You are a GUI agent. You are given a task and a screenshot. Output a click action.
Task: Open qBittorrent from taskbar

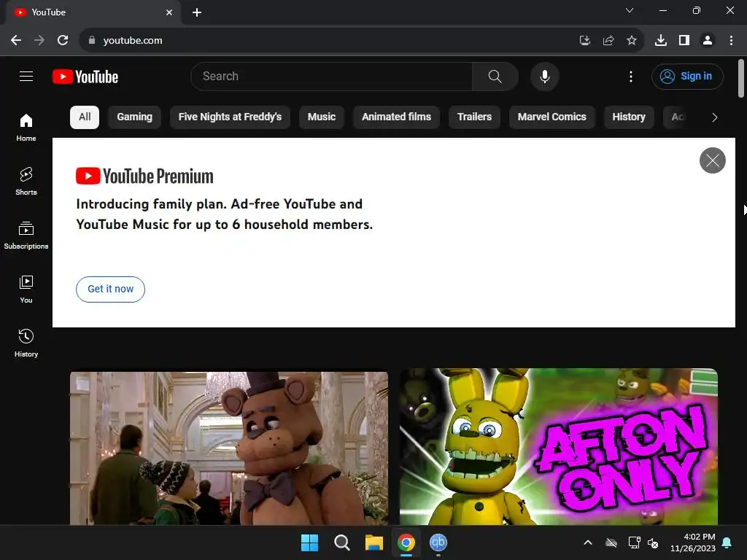438,542
